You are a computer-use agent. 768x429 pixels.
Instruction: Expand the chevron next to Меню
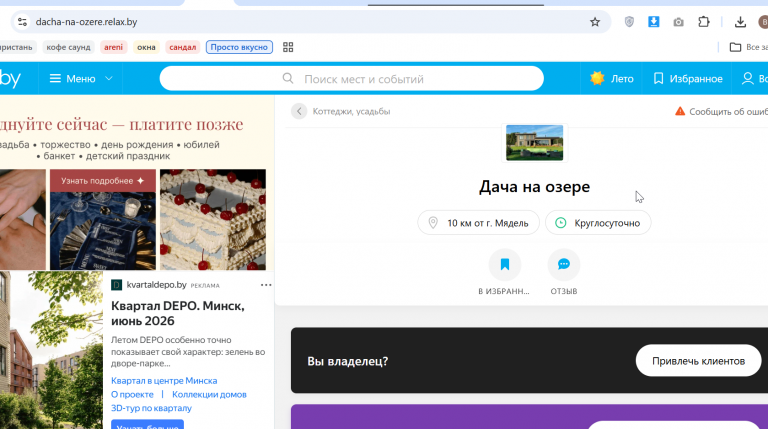pyautogui.click(x=109, y=78)
